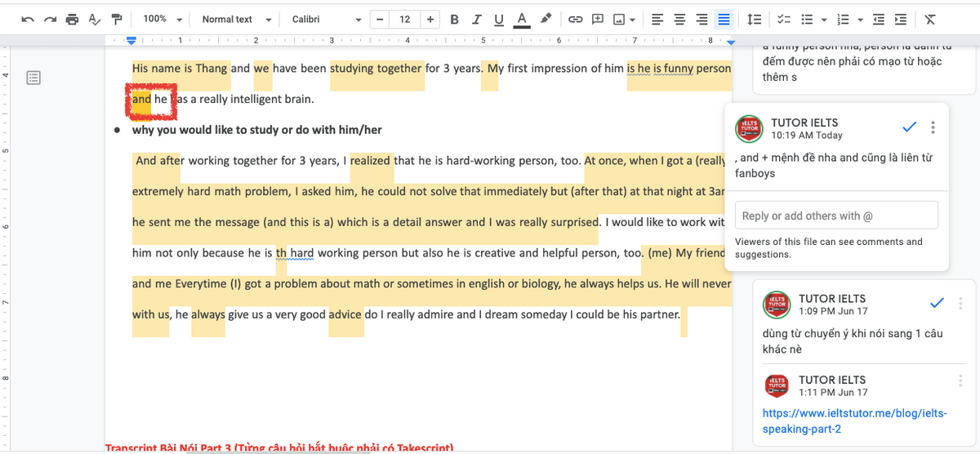Activate the paint format tool

tap(117, 19)
